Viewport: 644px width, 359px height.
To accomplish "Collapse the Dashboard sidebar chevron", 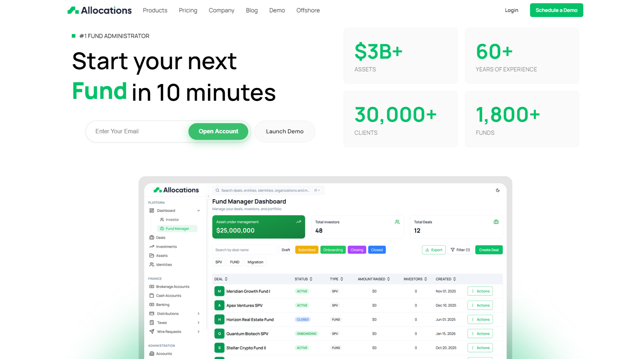I will click(x=199, y=210).
